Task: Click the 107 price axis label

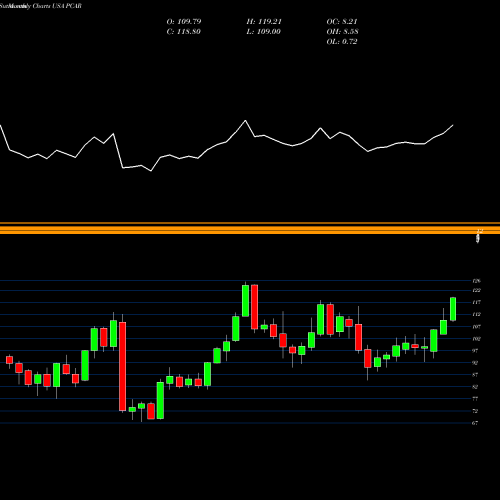Action: click(476, 327)
